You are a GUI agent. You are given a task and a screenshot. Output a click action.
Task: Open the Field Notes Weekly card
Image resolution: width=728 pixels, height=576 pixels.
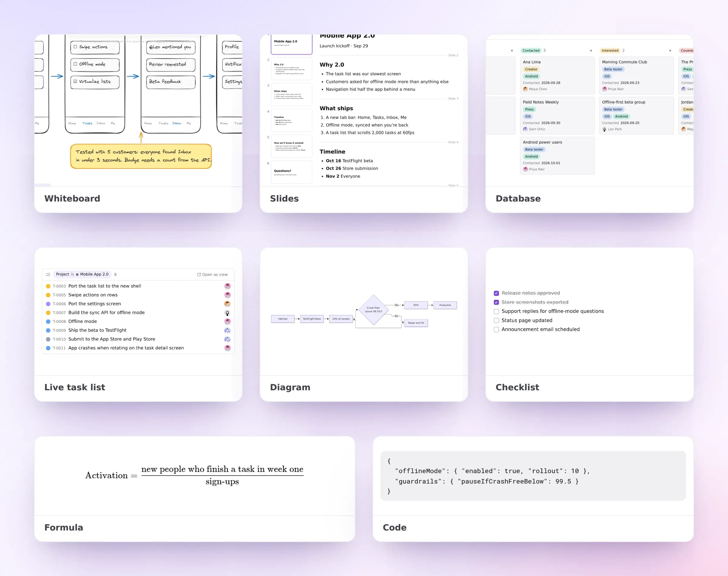click(x=557, y=116)
